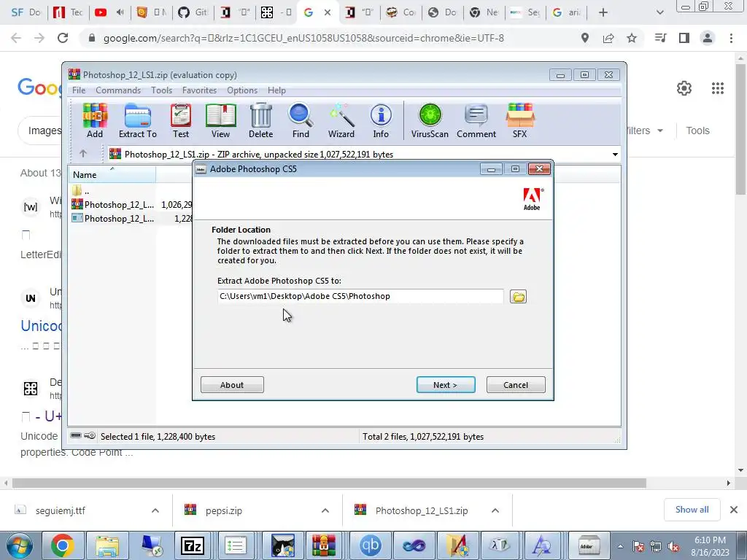The width and height of the screenshot is (747, 560).
Task: Open pepsi.zip from downloads bar
Action: (x=223, y=510)
